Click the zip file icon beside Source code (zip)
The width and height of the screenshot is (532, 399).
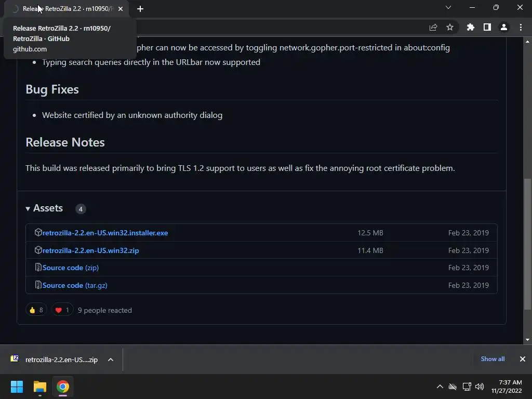(38, 268)
